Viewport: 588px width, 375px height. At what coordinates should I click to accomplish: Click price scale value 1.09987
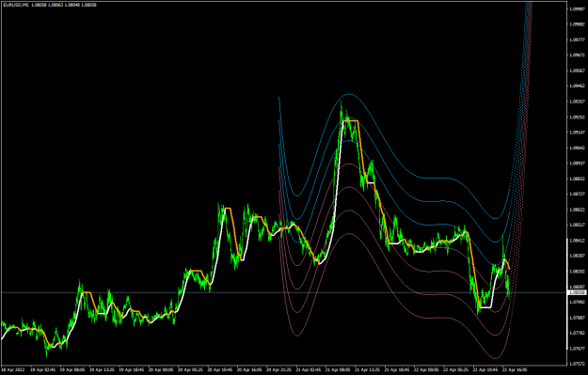[x=577, y=8]
